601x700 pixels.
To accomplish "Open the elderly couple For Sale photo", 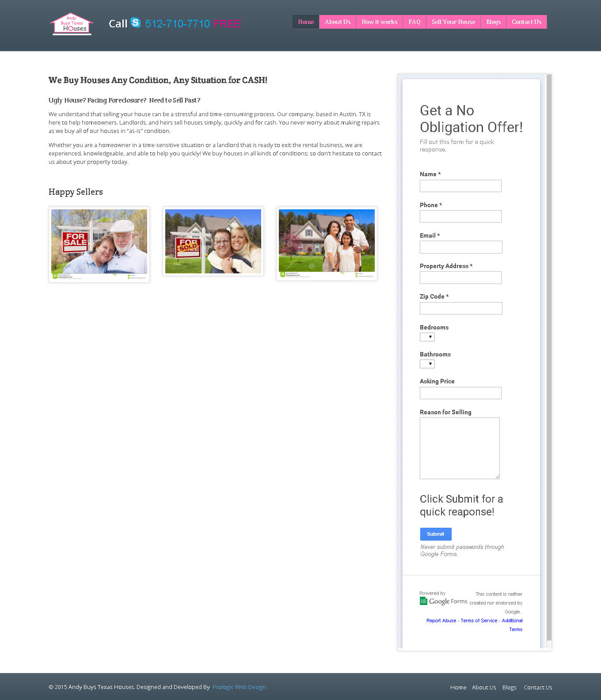I will (99, 244).
